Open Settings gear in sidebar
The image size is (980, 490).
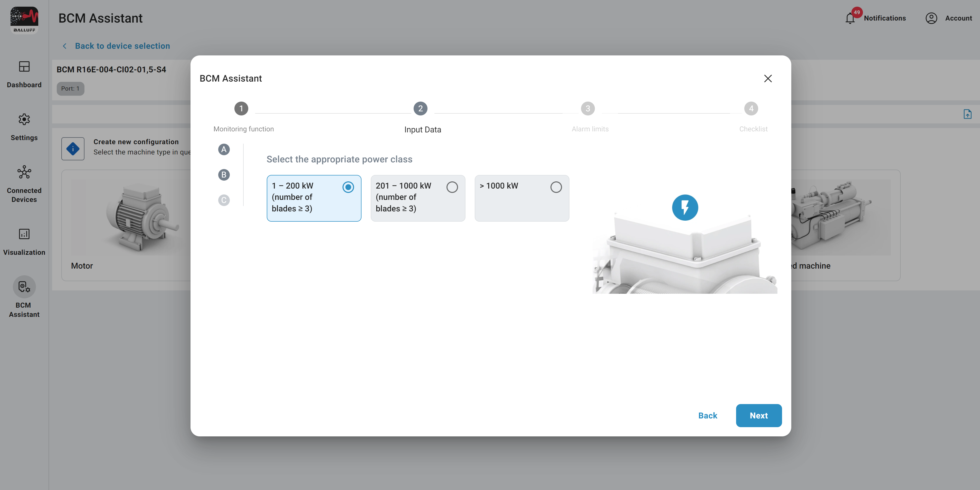click(24, 120)
